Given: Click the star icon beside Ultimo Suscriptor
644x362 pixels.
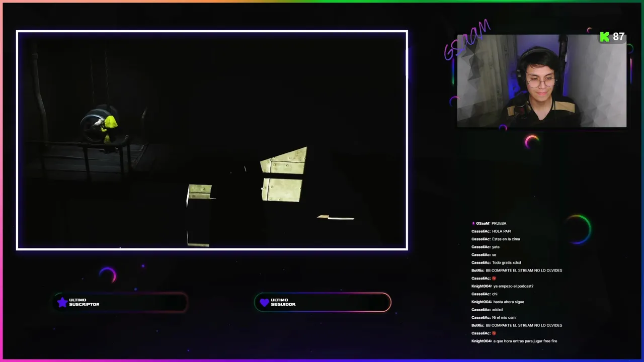Looking at the screenshot, I should (x=62, y=302).
